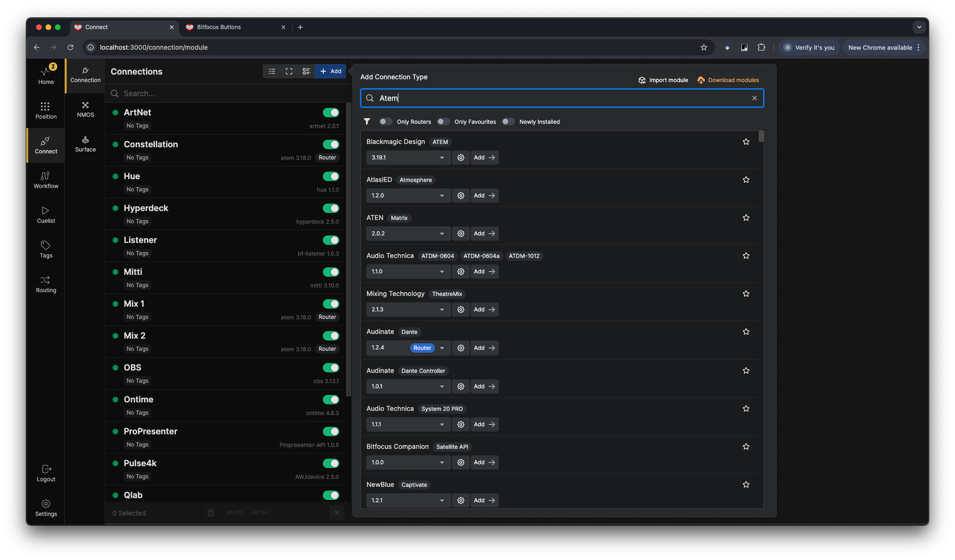Image resolution: width=955 pixels, height=560 pixels.
Task: Favourite the Mixing Technology TheatreMix module
Action: pyautogui.click(x=746, y=294)
